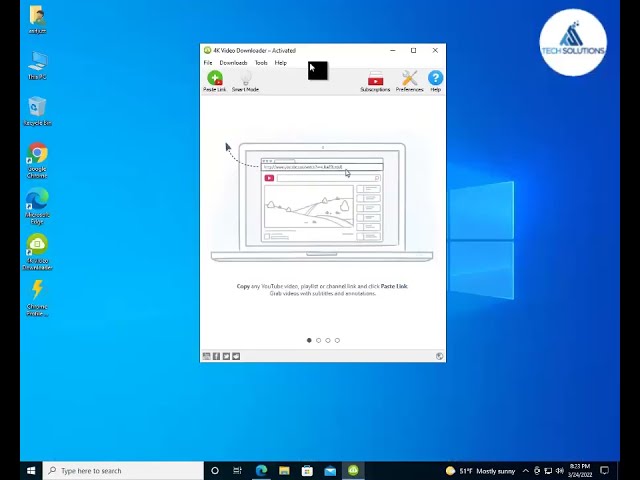The width and height of the screenshot is (640, 480).
Task: Select the Google Chrome desktop shortcut
Action: click(37, 160)
